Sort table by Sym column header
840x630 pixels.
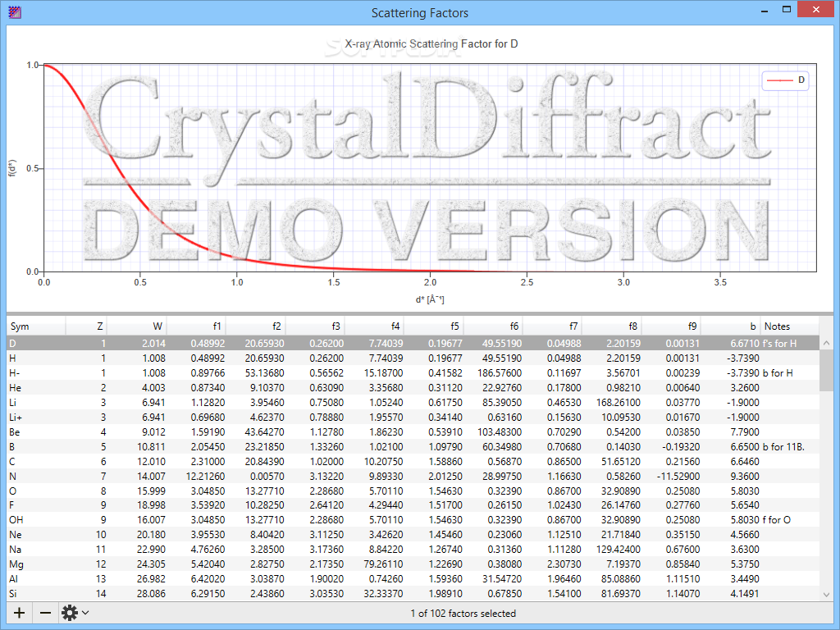click(x=36, y=326)
